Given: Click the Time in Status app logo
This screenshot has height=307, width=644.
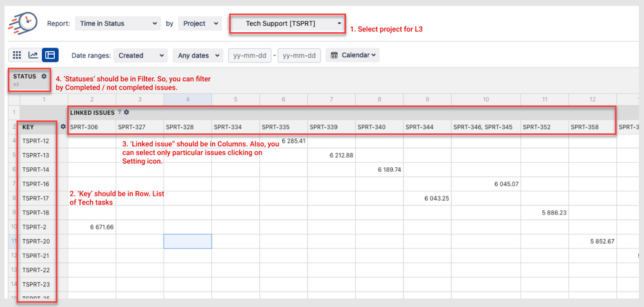Looking at the screenshot, I should click(x=23, y=23).
